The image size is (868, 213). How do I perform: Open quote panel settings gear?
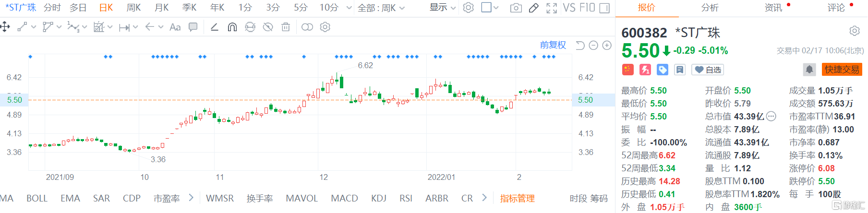[855, 31]
